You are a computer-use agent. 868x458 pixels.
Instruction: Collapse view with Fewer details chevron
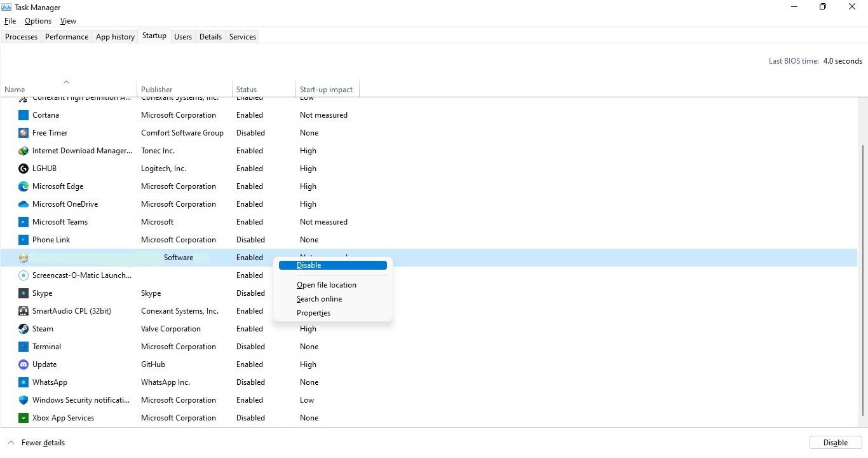(11, 443)
